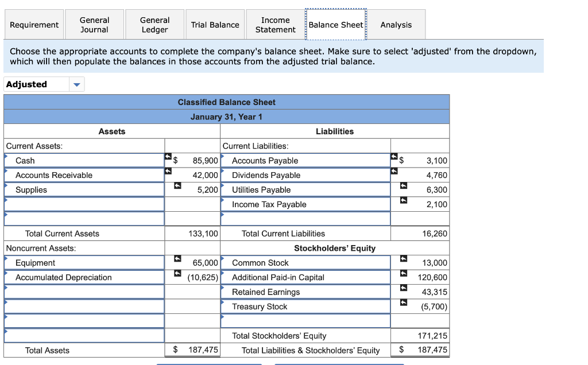Click the empty liability row below Income Tax Payable
The width and height of the screenshot is (588, 365).
click(x=305, y=218)
